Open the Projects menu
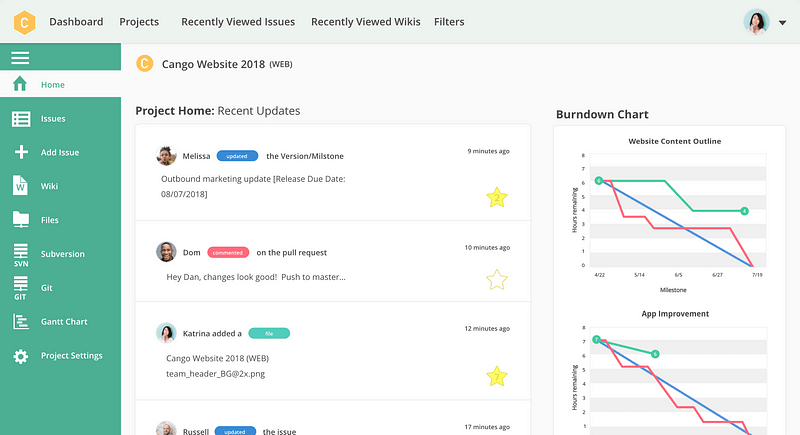 point(139,22)
